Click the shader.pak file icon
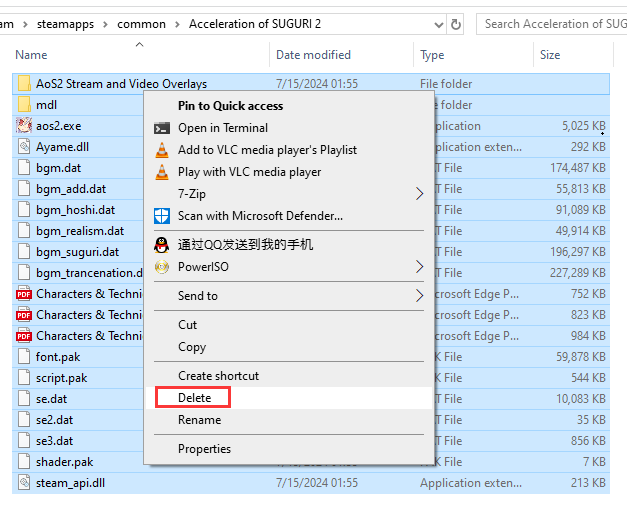This screenshot has height=507, width=627. (x=24, y=462)
